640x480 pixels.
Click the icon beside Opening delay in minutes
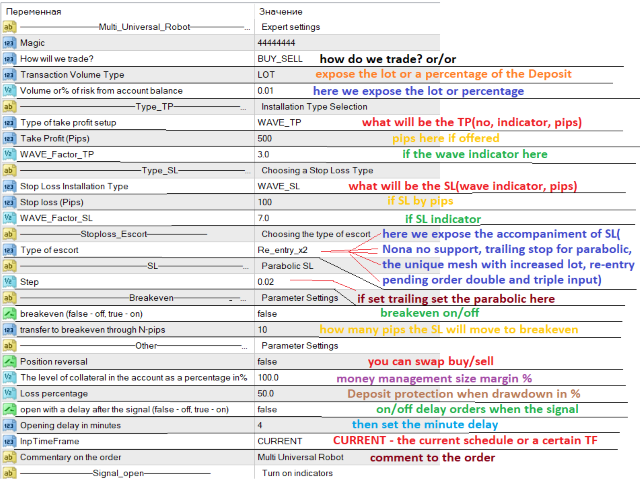[x=9, y=425]
